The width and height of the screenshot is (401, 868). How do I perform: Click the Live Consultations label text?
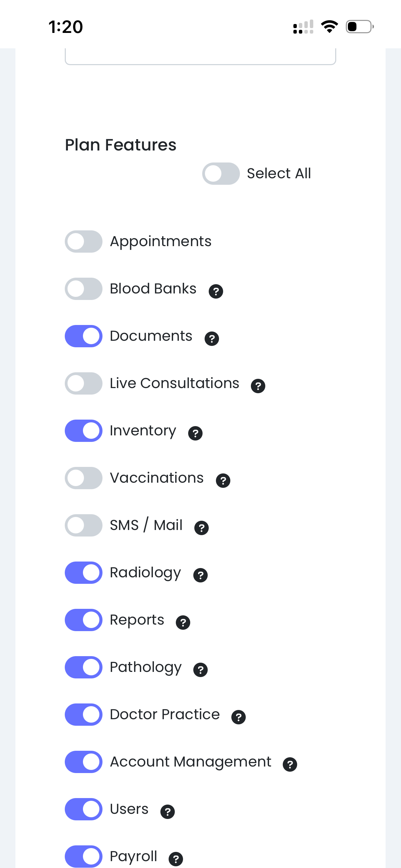click(174, 383)
